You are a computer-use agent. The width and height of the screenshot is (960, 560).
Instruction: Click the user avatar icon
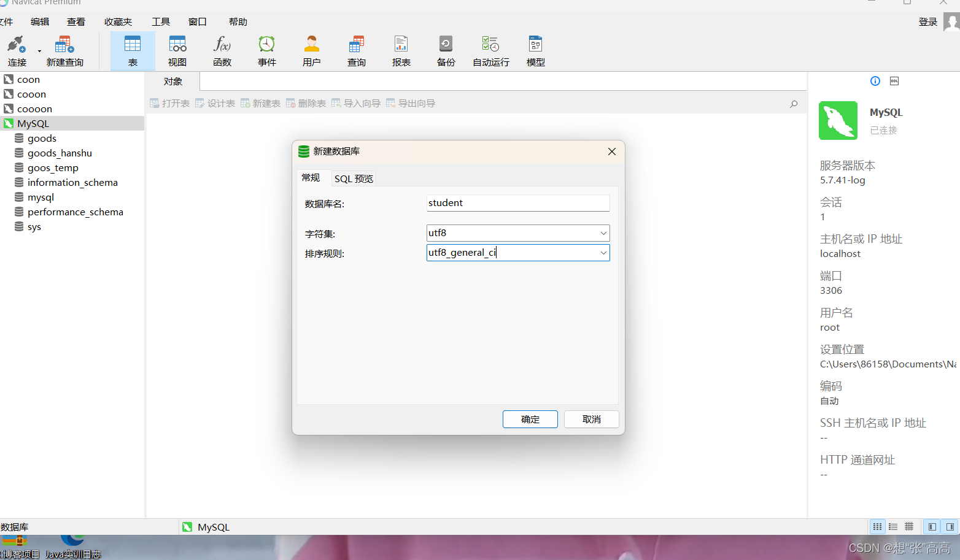[951, 22]
